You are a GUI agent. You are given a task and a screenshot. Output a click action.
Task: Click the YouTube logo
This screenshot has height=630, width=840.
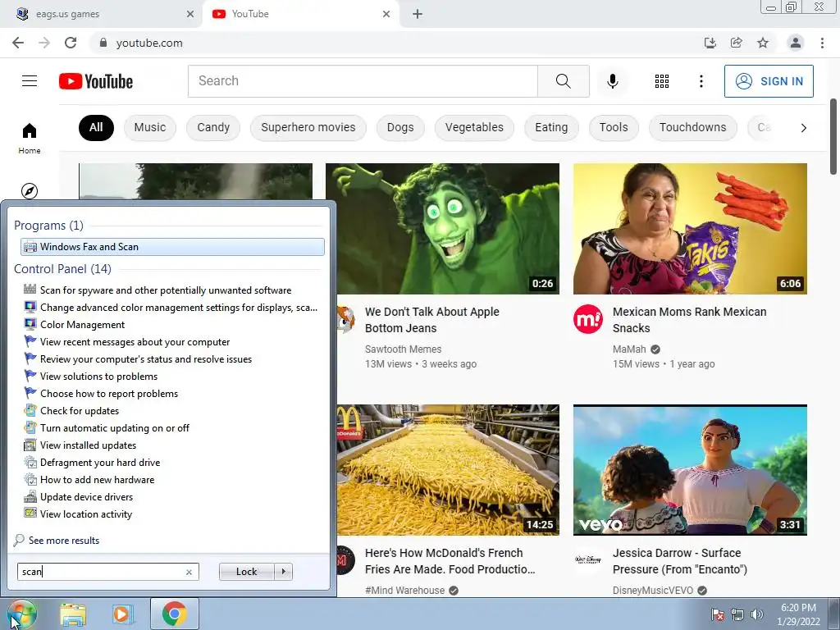click(96, 81)
